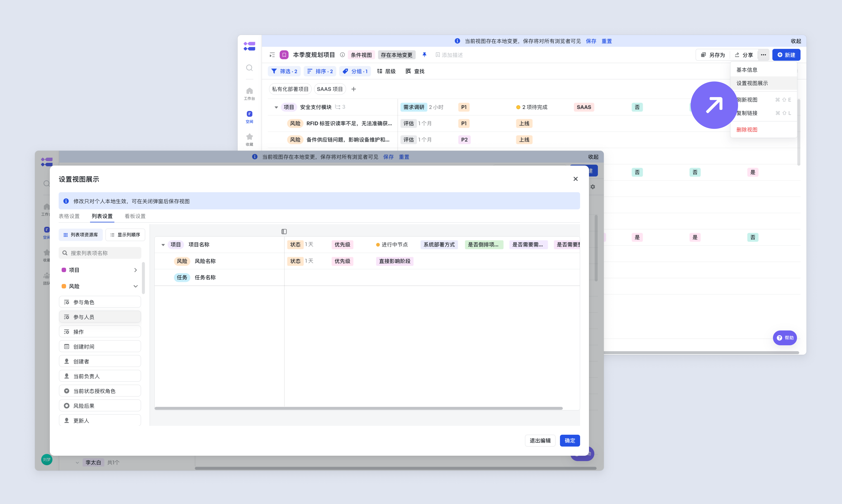Expand the 李太白 group row
This screenshot has height=504, width=842.
pyautogui.click(x=77, y=463)
